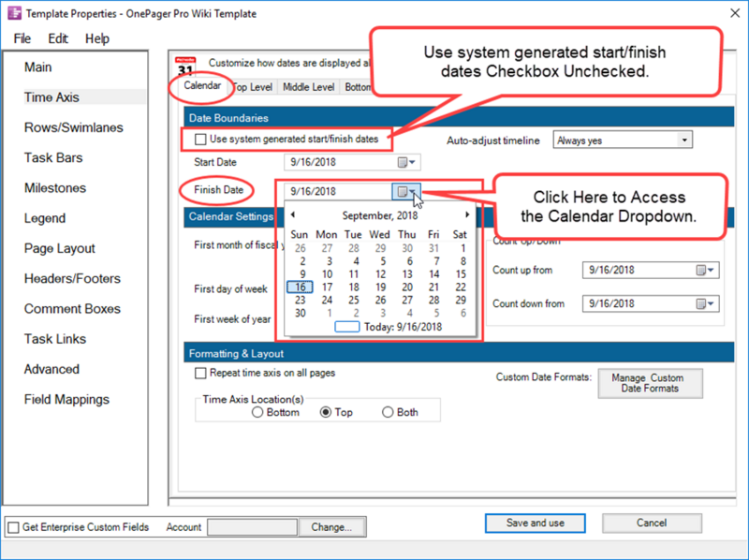This screenshot has height=560, width=749.
Task: Select the Bottom time axis location
Action: pyautogui.click(x=257, y=412)
